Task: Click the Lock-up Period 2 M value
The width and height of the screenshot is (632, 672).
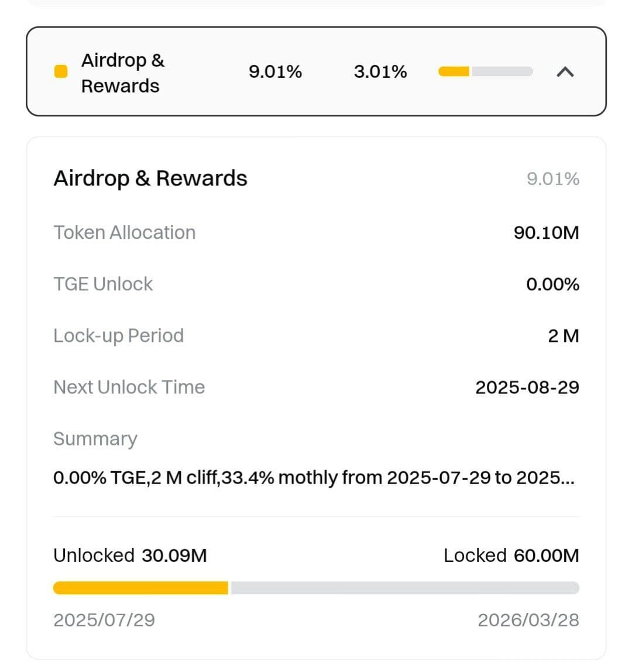Action: click(563, 336)
